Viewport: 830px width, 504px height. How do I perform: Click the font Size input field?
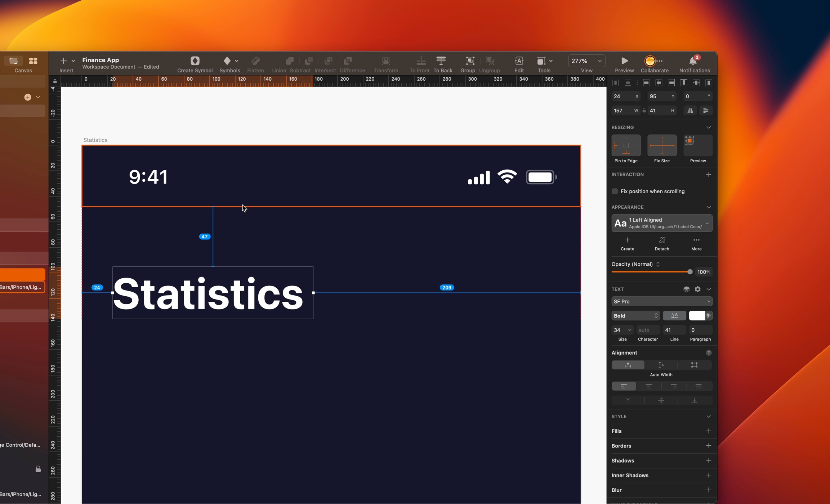[x=619, y=330]
